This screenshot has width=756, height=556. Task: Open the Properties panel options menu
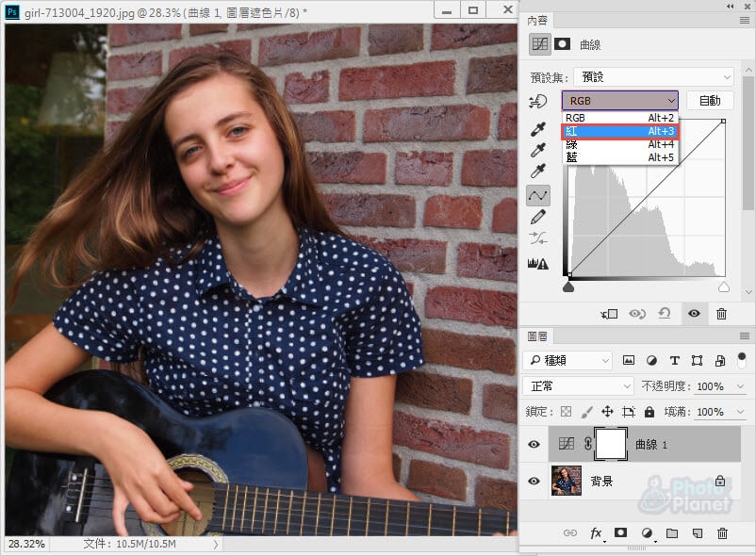745,20
